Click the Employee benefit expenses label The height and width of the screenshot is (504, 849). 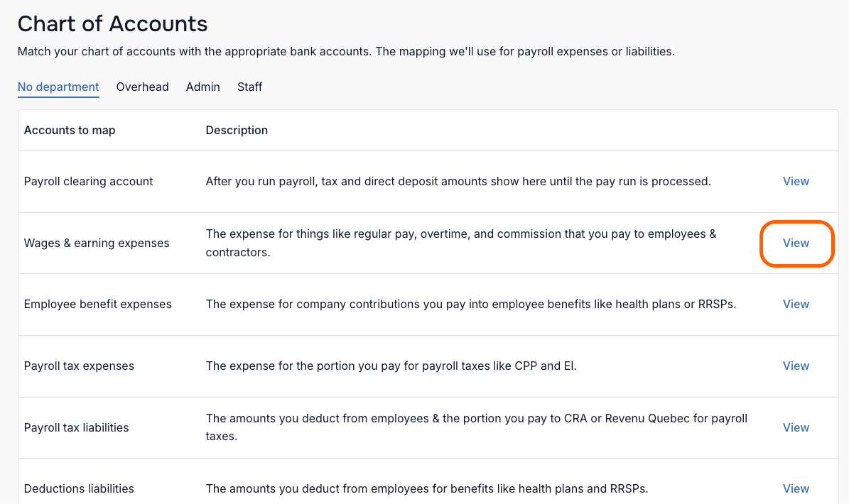97,304
